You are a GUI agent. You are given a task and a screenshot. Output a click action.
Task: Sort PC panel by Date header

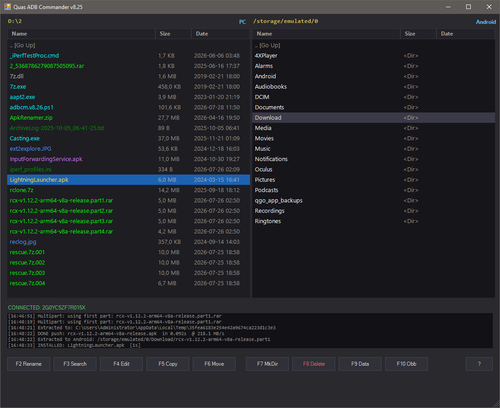point(220,34)
